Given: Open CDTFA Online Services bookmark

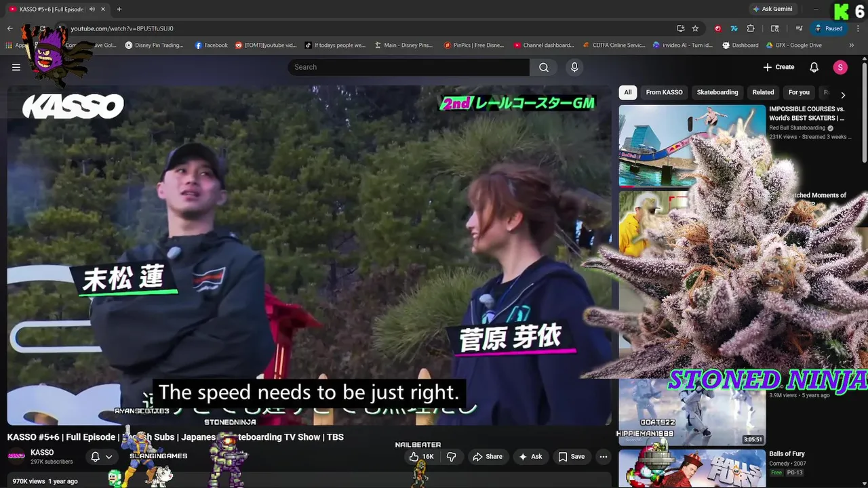Looking at the screenshot, I should [x=614, y=45].
